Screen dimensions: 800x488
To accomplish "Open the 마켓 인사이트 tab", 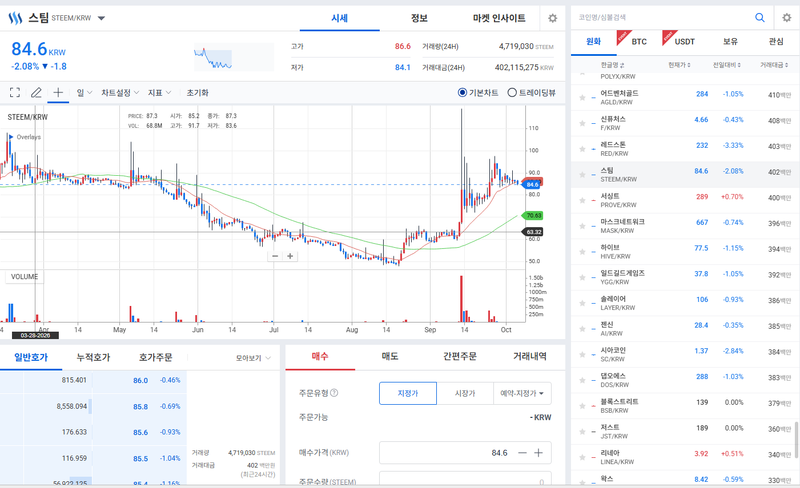I will pyautogui.click(x=499, y=18).
